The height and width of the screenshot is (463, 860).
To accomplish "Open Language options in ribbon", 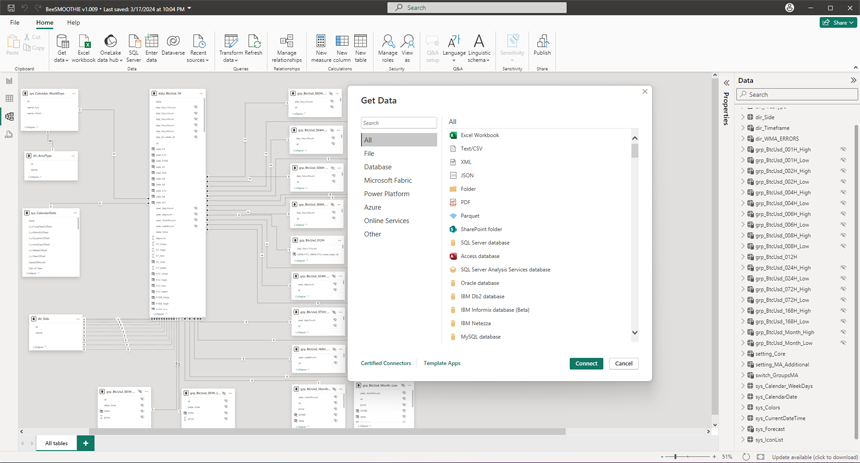I will (454, 48).
